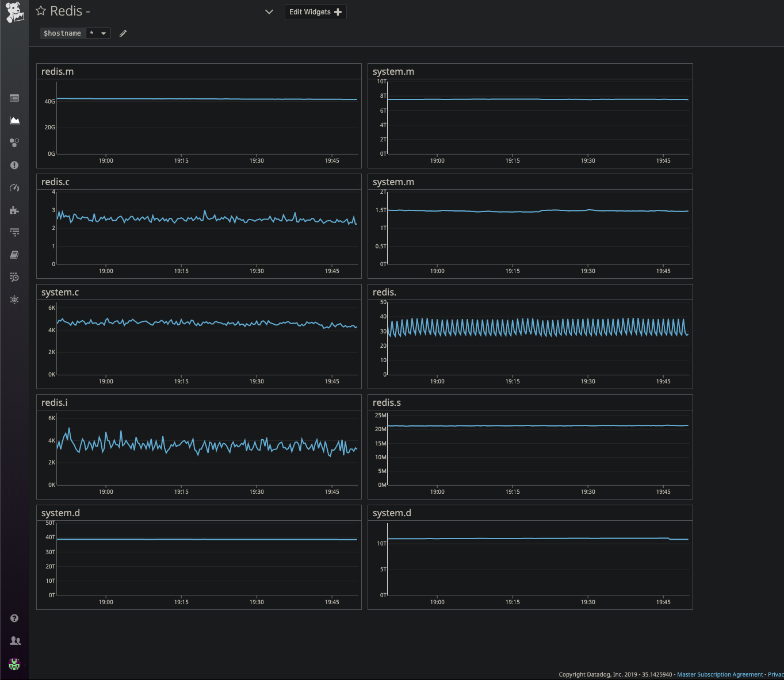Open the $hostname variable value dropdown
Image resolution: width=784 pixels, height=680 pixels.
pyautogui.click(x=98, y=33)
